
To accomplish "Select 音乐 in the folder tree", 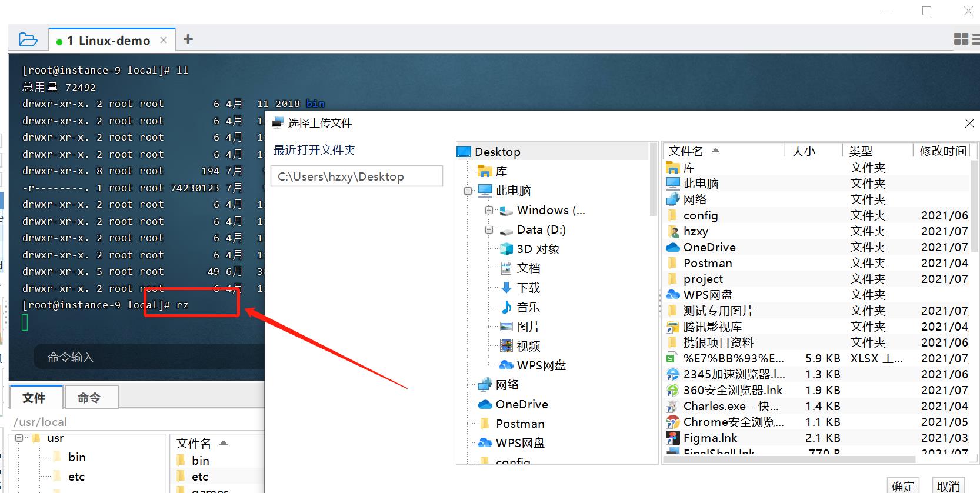I will pos(528,307).
